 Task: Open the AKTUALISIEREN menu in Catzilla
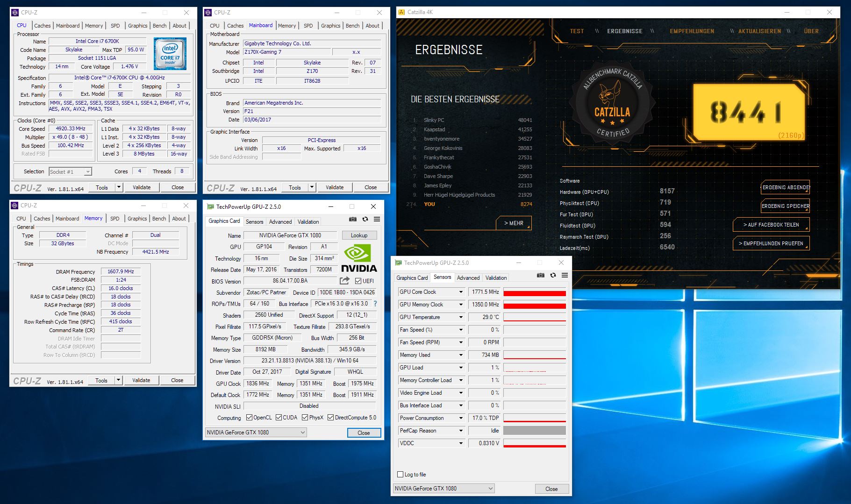pyautogui.click(x=759, y=31)
